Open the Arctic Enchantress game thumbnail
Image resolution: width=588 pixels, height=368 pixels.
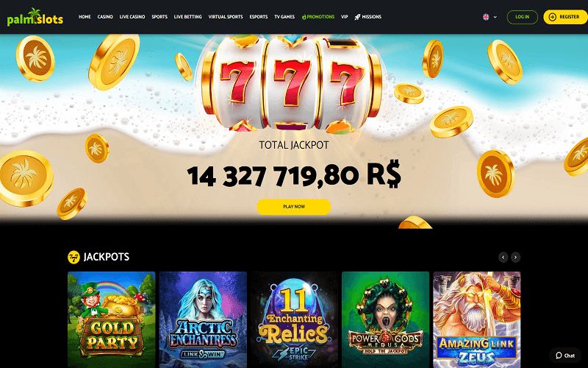point(203,319)
